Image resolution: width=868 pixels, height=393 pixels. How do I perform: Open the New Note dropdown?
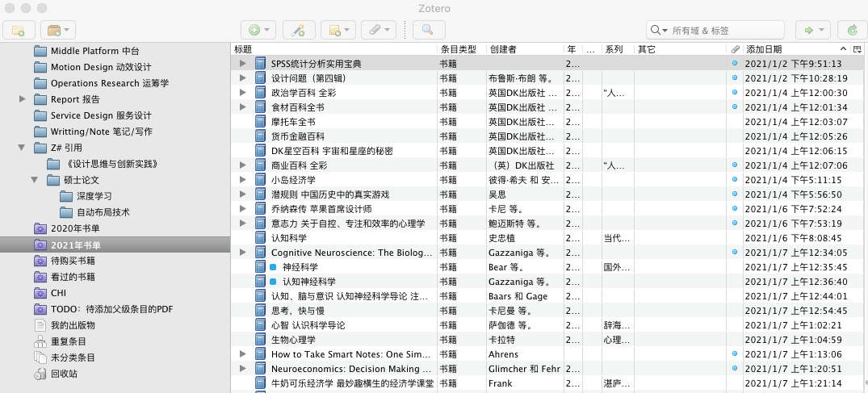[338, 30]
